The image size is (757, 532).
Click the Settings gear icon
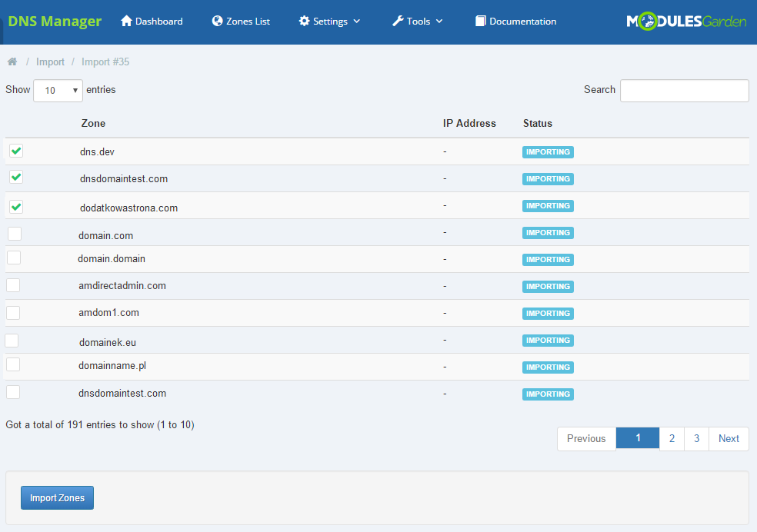pyautogui.click(x=305, y=22)
